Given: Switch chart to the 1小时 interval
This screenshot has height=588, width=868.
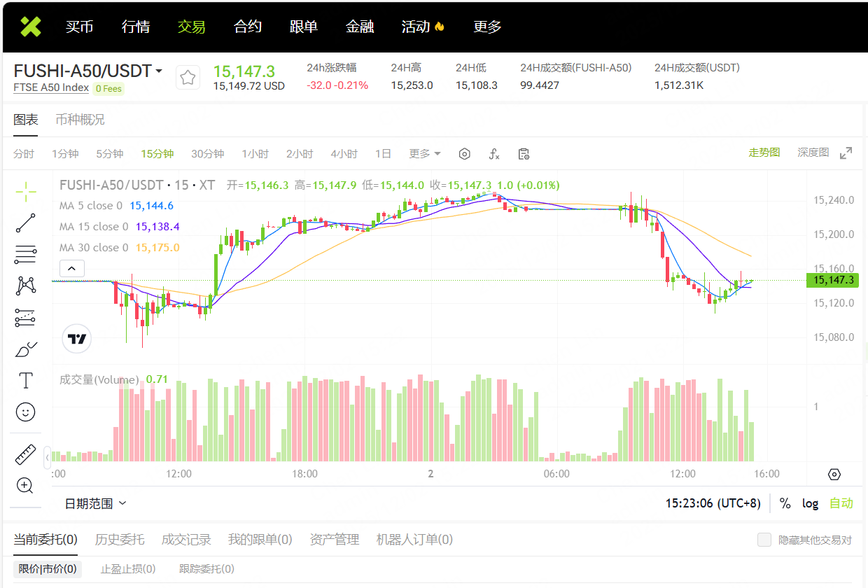Looking at the screenshot, I should tap(255, 153).
